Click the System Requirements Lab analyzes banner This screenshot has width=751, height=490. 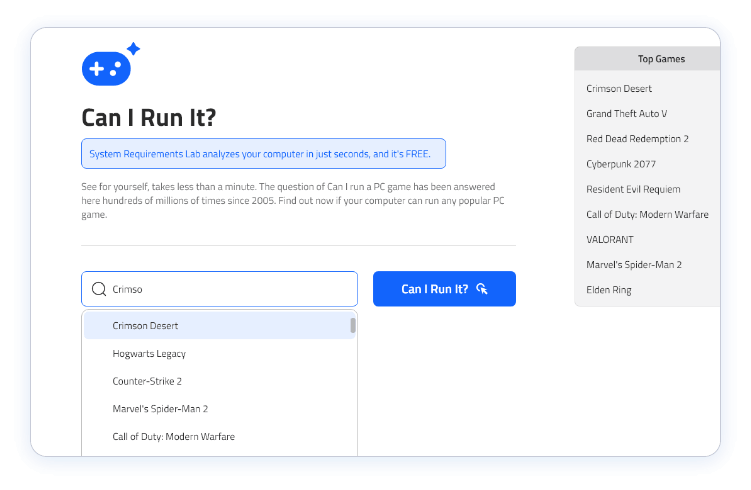(263, 154)
